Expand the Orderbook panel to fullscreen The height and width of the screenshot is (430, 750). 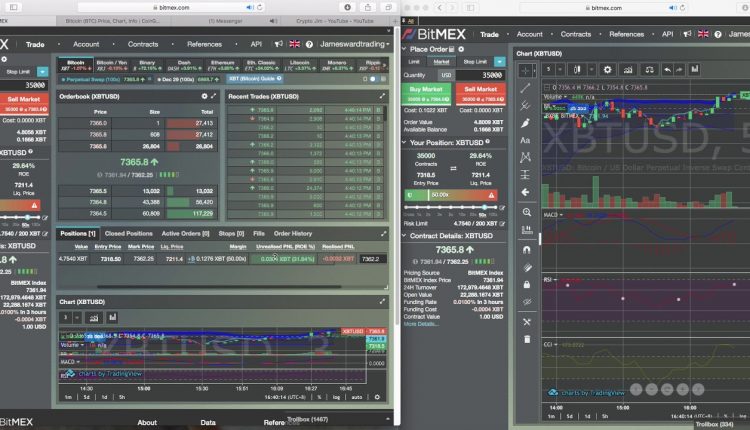coord(213,96)
